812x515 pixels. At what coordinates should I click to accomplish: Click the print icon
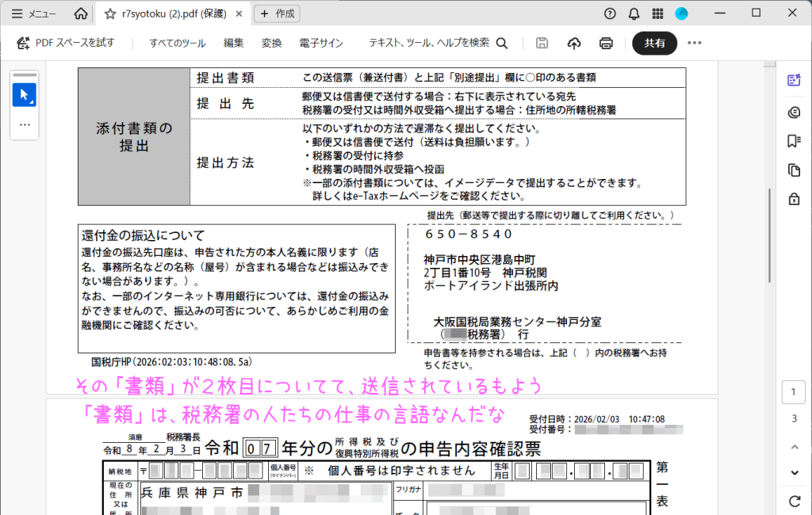click(x=606, y=43)
